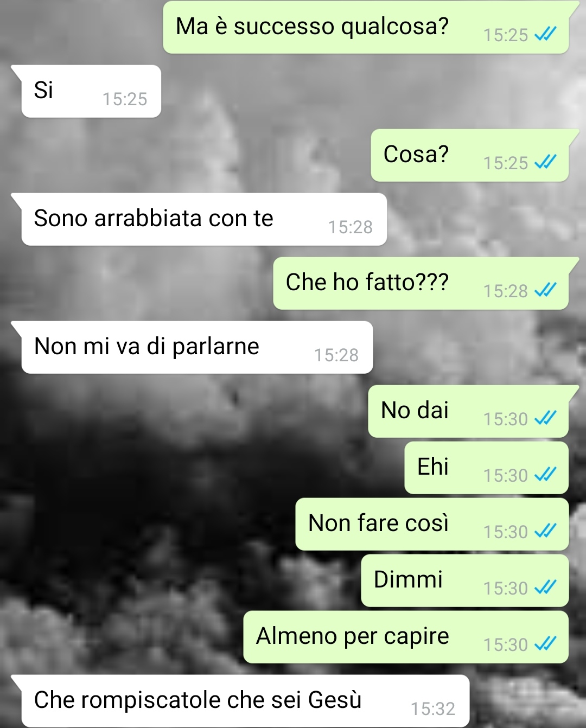Select the "Cosa?" sent message
This screenshot has width=586, height=728.
coord(470,155)
